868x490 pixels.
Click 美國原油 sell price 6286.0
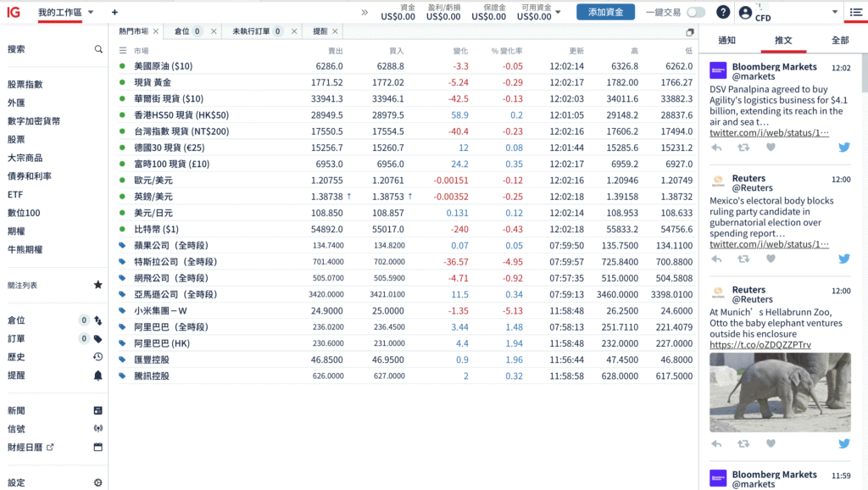tap(329, 66)
